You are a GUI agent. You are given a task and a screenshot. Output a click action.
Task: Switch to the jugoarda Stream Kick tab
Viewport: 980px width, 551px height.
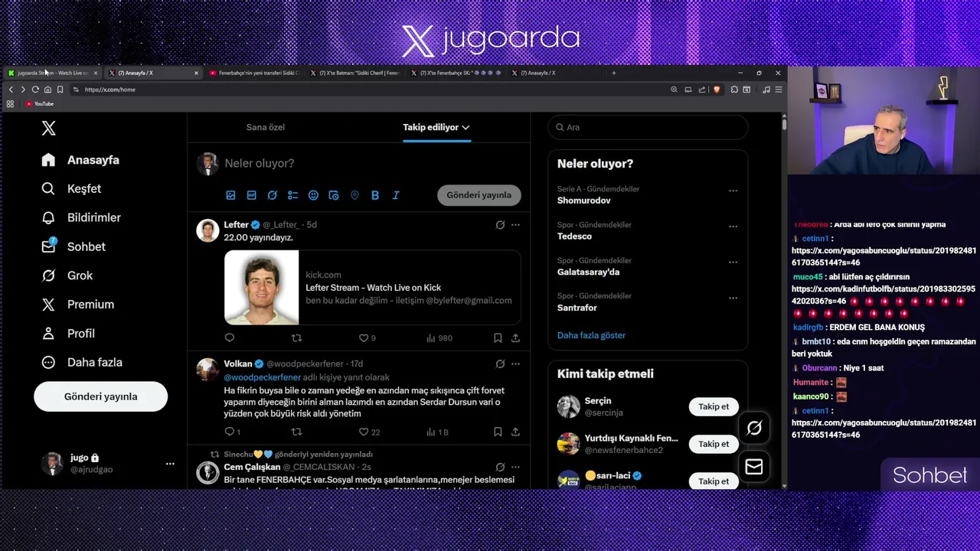click(x=52, y=73)
